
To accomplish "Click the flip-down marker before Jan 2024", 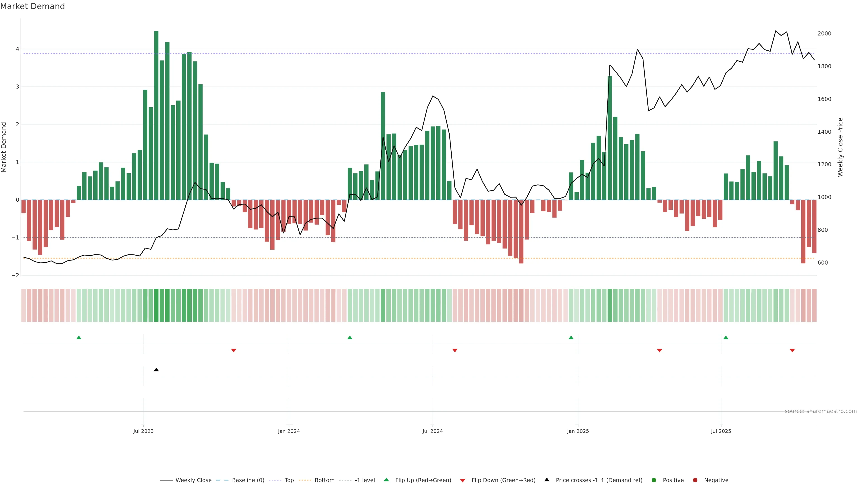I will (234, 351).
